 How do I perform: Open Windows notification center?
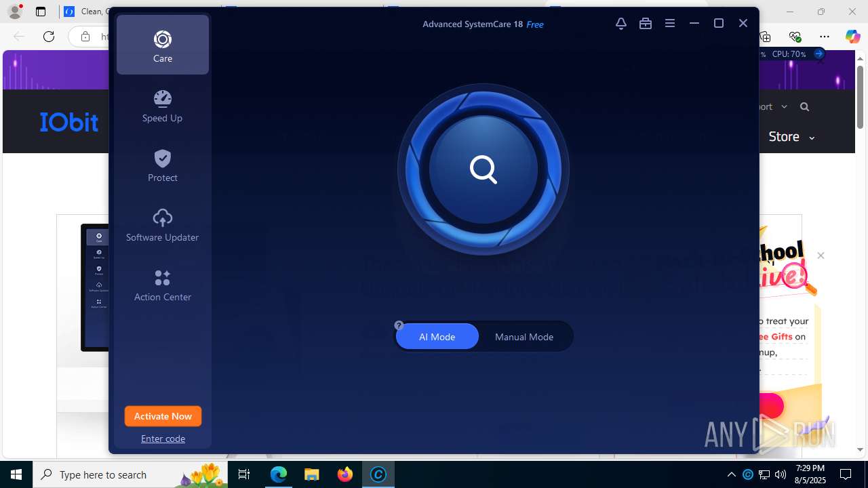coord(846,474)
